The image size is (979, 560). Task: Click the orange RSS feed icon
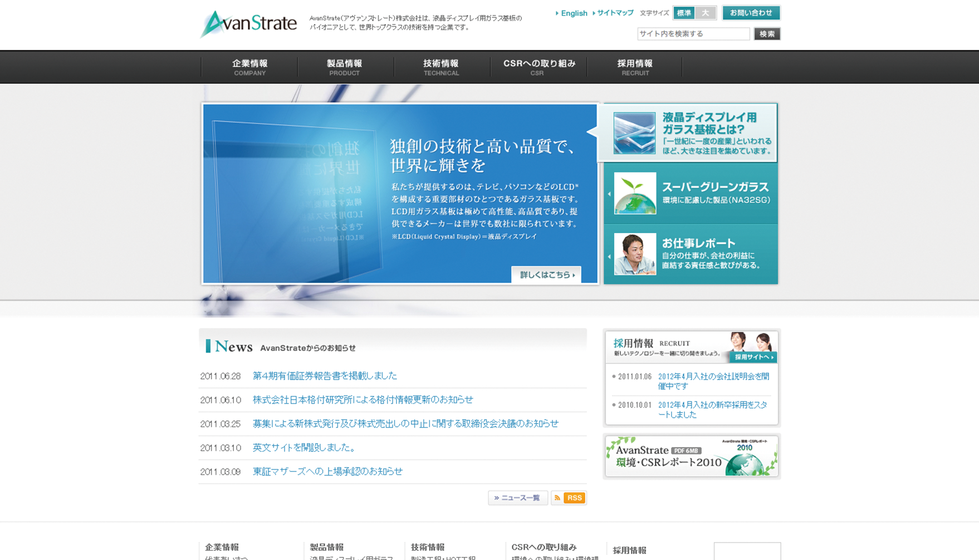[569, 498]
